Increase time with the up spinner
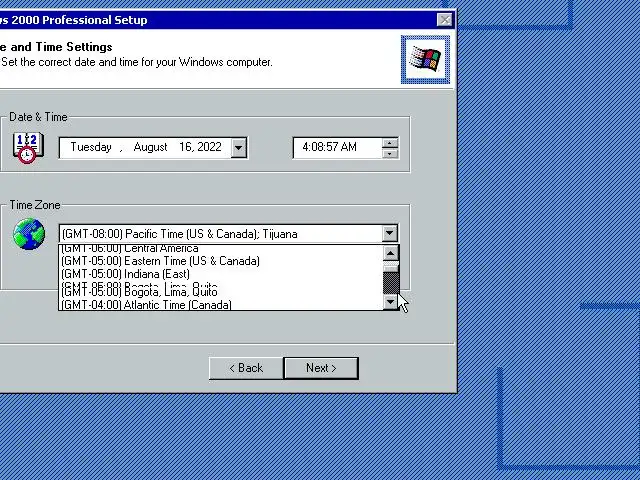This screenshot has width=640, height=480. click(x=390, y=143)
